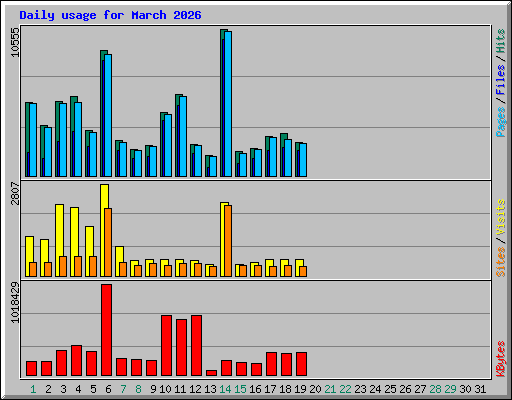
Task: Click day 4 on the x-axis
Action: click(x=78, y=389)
